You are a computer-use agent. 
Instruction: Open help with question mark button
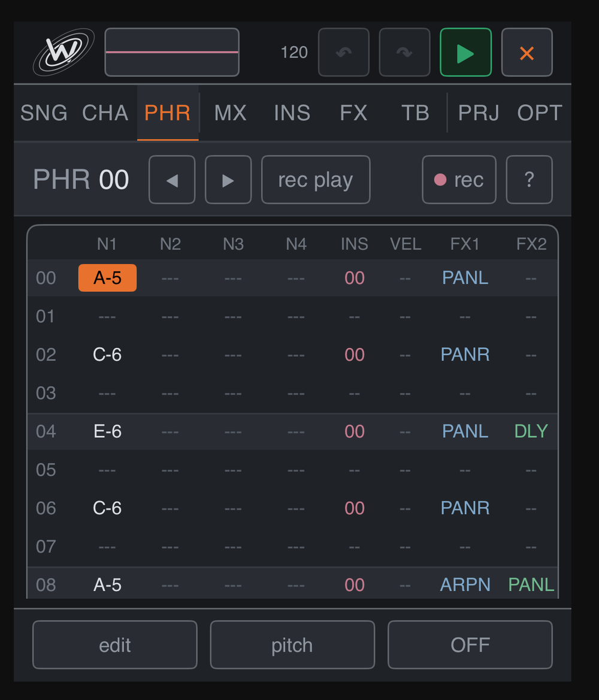coord(529,180)
